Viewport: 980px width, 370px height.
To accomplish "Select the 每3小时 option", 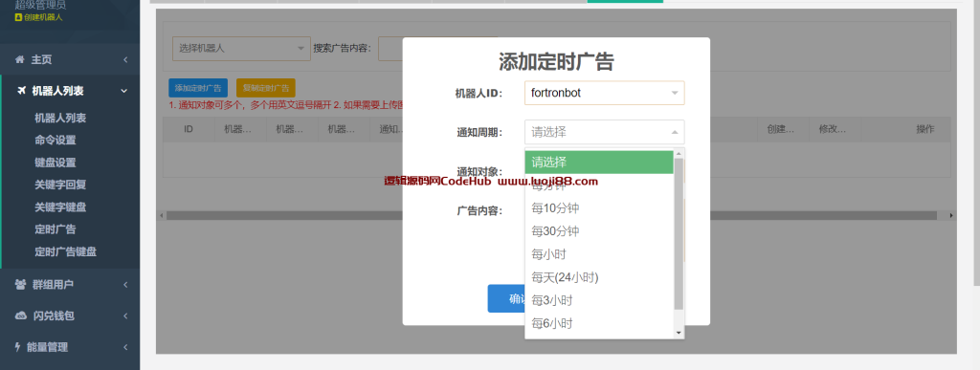I will click(599, 300).
